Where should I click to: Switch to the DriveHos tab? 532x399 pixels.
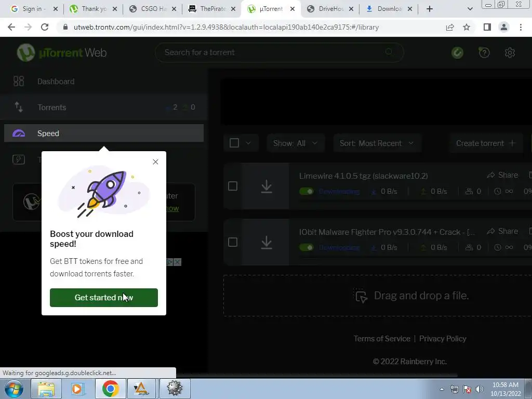[x=330, y=9]
